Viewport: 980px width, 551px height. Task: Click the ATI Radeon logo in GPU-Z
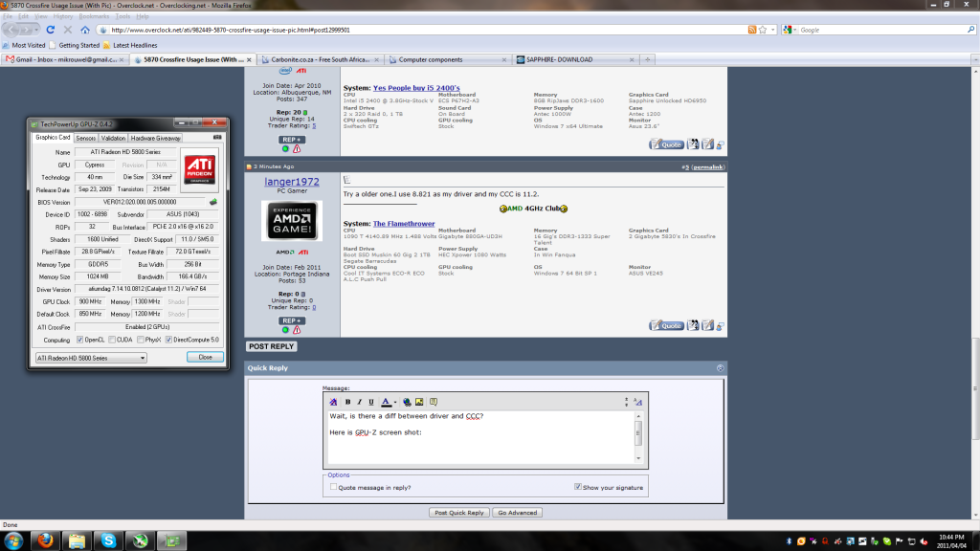tap(199, 169)
